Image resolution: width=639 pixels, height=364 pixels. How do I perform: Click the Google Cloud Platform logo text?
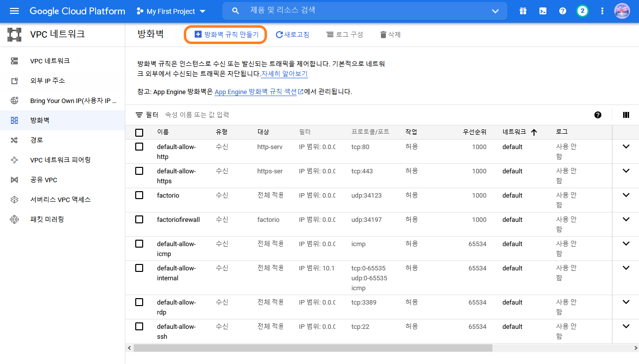77,11
